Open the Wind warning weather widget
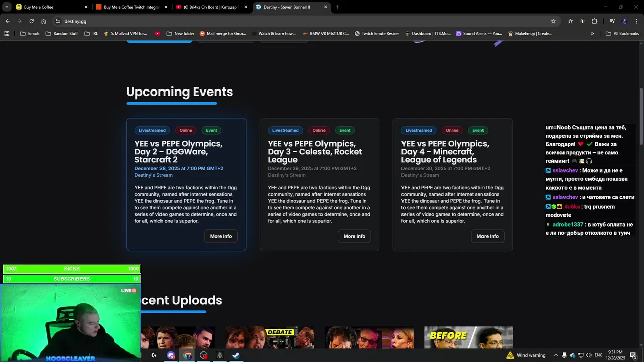 526,355
